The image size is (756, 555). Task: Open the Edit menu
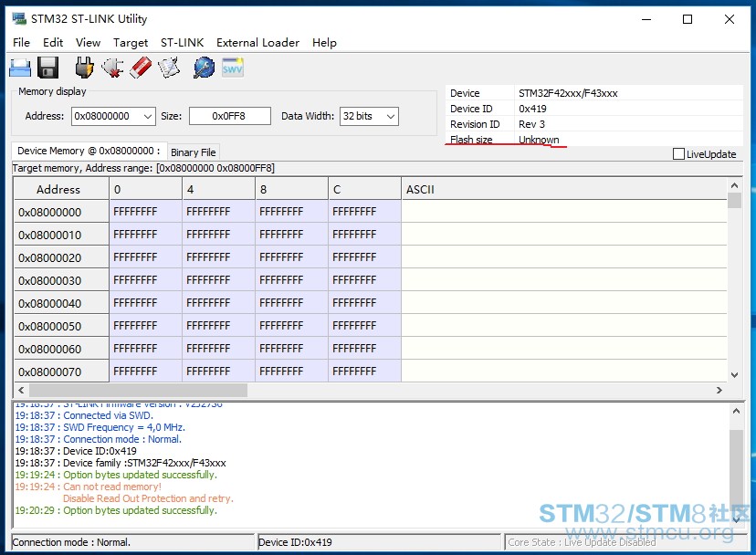coord(53,42)
